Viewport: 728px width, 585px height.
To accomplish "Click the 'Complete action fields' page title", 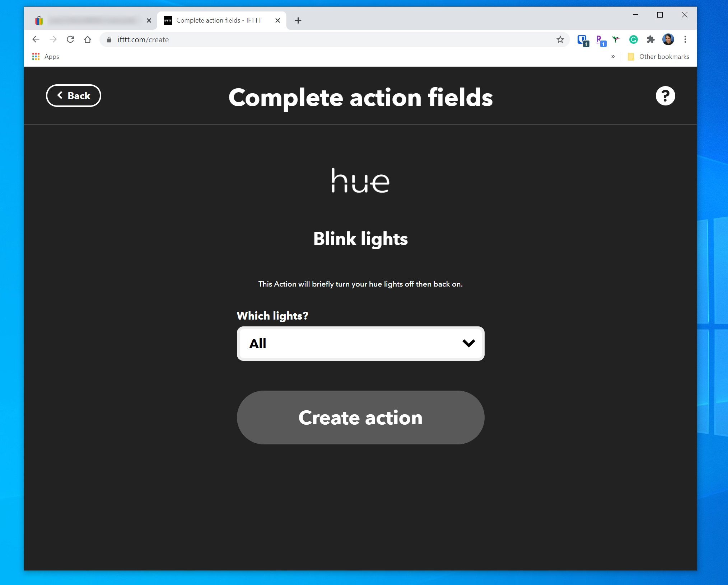I will pyautogui.click(x=360, y=98).
